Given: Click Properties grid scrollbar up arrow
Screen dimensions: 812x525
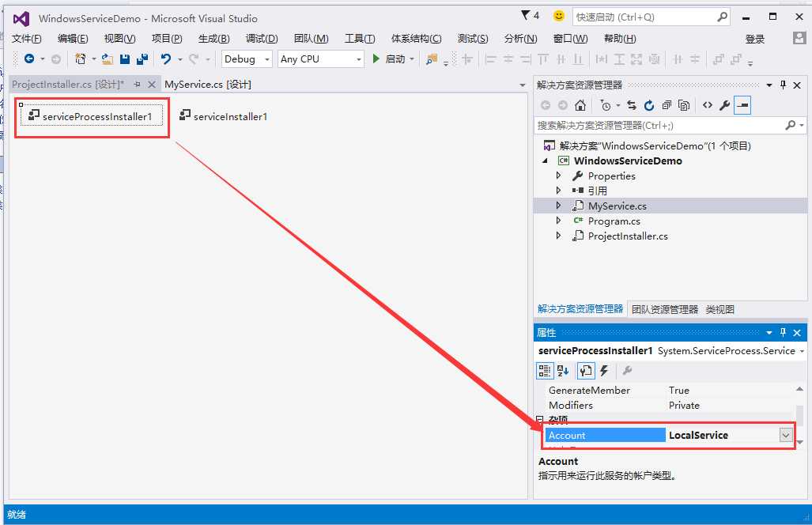Looking at the screenshot, I should [799, 389].
